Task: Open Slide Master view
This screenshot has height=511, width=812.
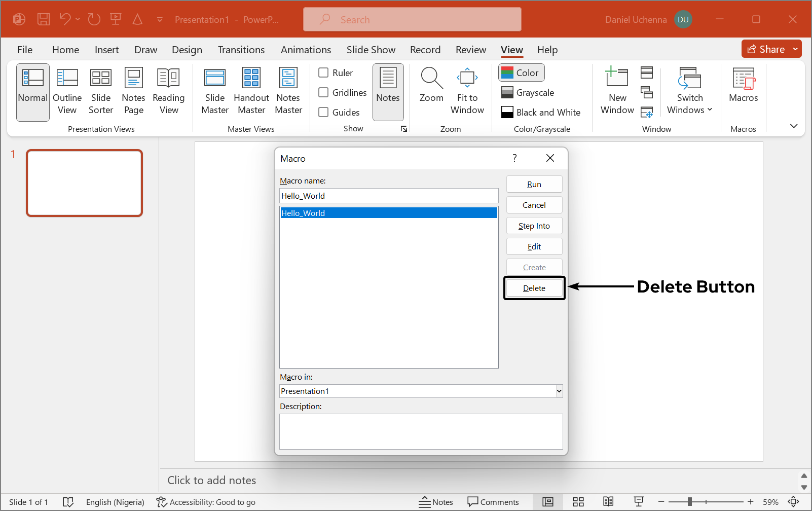Action: 215,92
